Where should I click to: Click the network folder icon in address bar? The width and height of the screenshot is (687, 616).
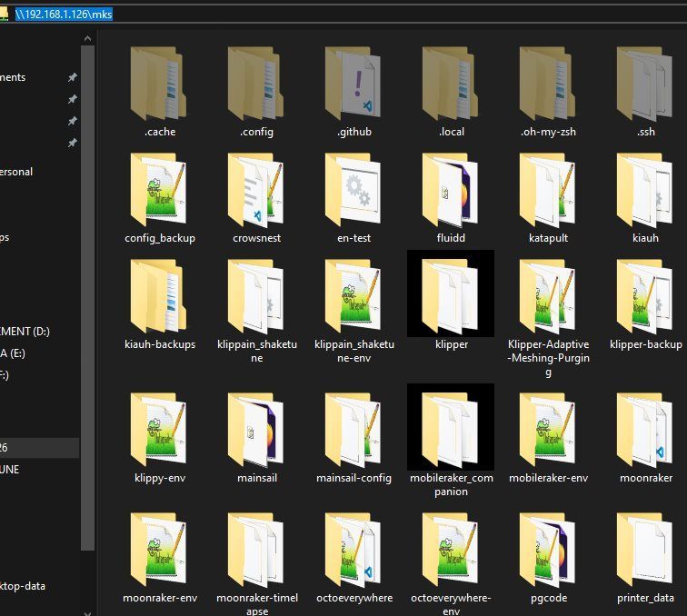4,15
